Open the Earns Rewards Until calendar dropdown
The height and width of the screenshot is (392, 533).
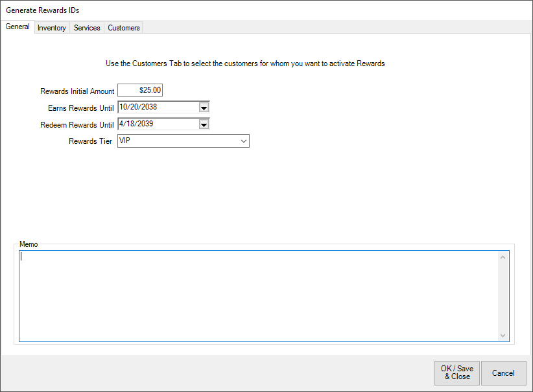[204, 108]
